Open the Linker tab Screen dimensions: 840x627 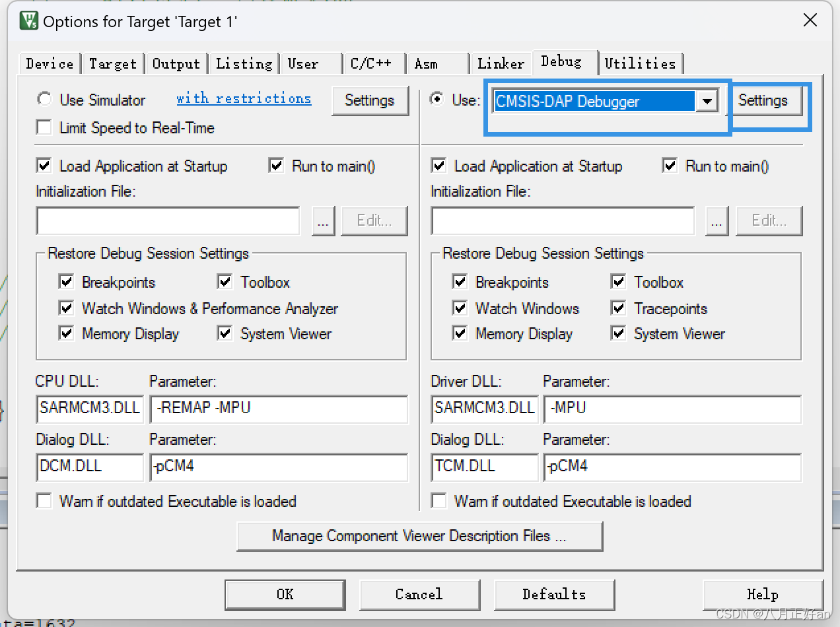[501, 64]
